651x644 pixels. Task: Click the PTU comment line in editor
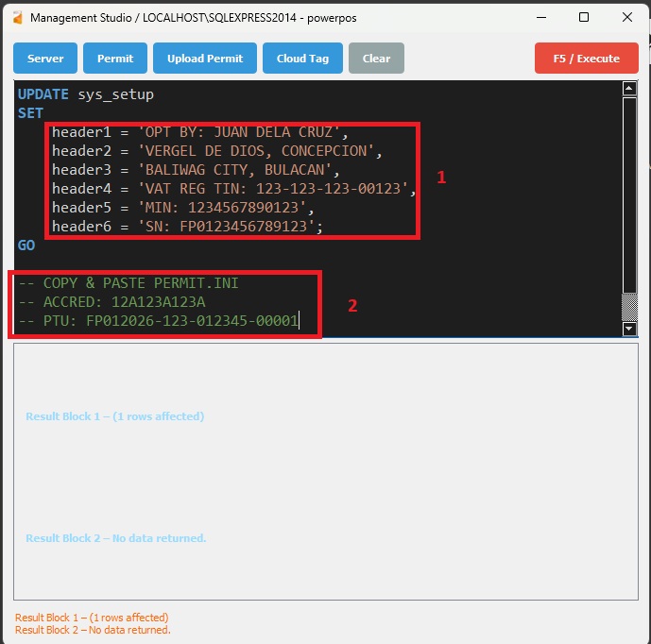click(x=157, y=322)
